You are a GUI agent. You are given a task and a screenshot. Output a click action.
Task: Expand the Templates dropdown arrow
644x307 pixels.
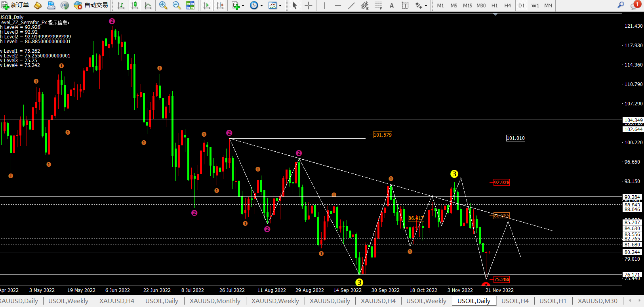tap(280, 6)
